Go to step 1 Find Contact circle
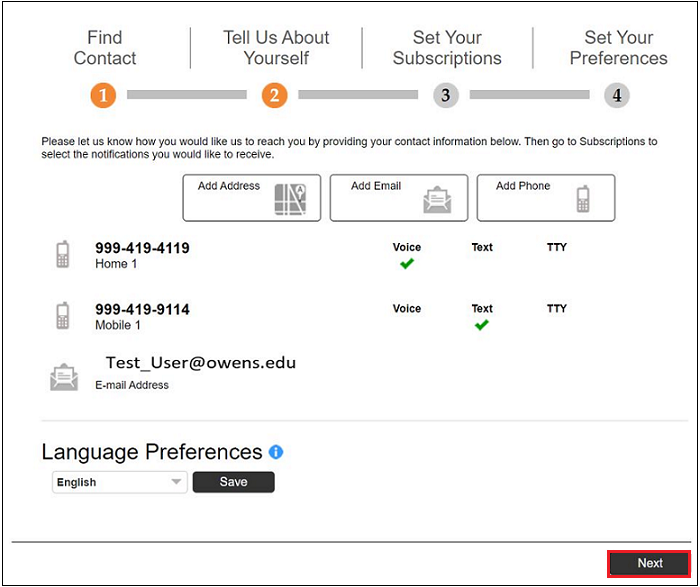This screenshot has height=587, width=700. [x=104, y=96]
